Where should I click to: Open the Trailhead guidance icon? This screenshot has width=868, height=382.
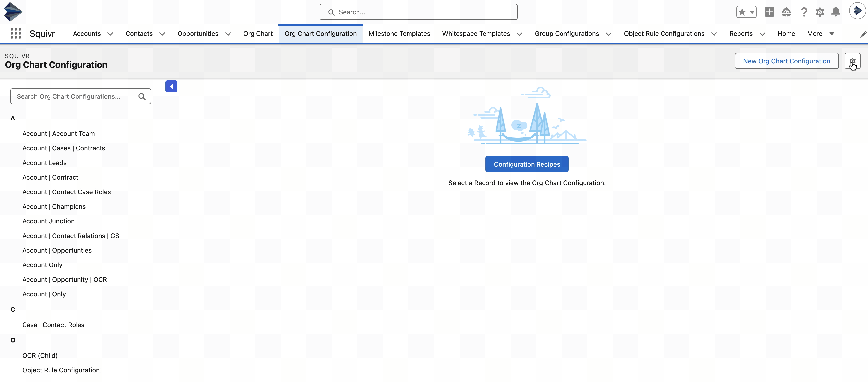786,12
